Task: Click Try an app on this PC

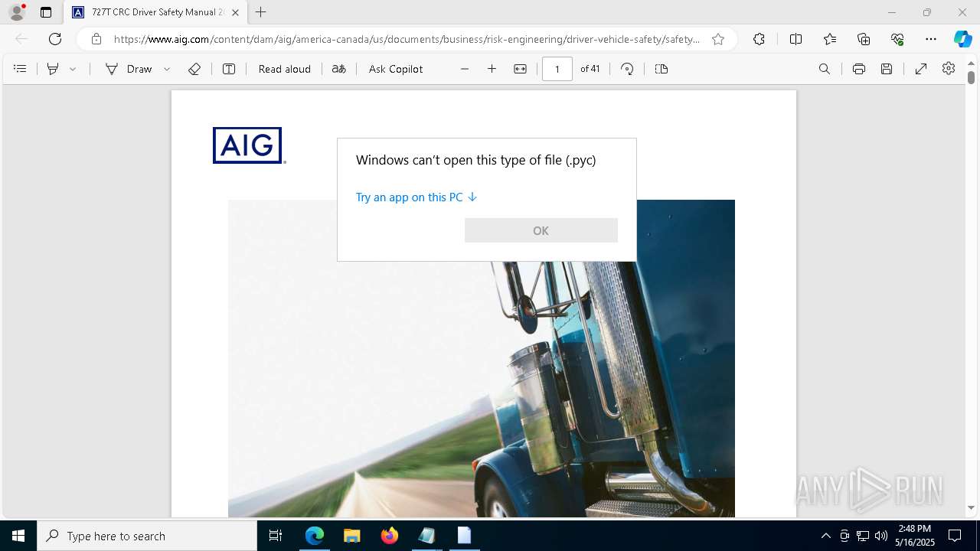Action: (x=416, y=197)
